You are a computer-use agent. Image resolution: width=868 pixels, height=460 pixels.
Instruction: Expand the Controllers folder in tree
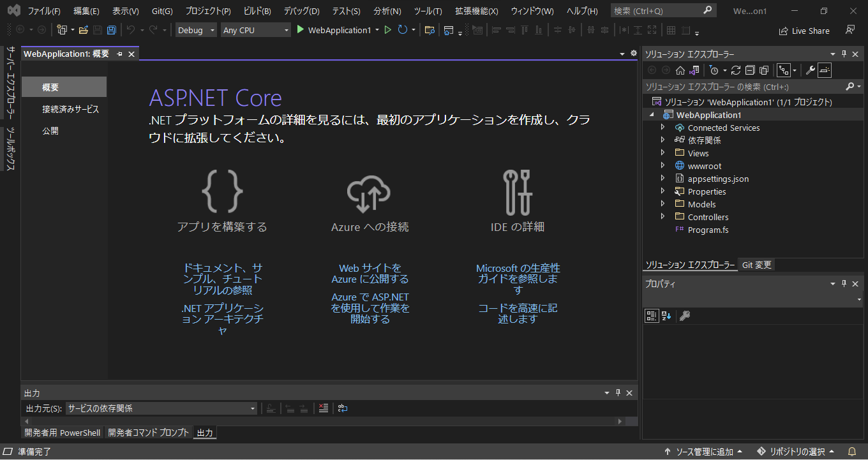coord(662,217)
